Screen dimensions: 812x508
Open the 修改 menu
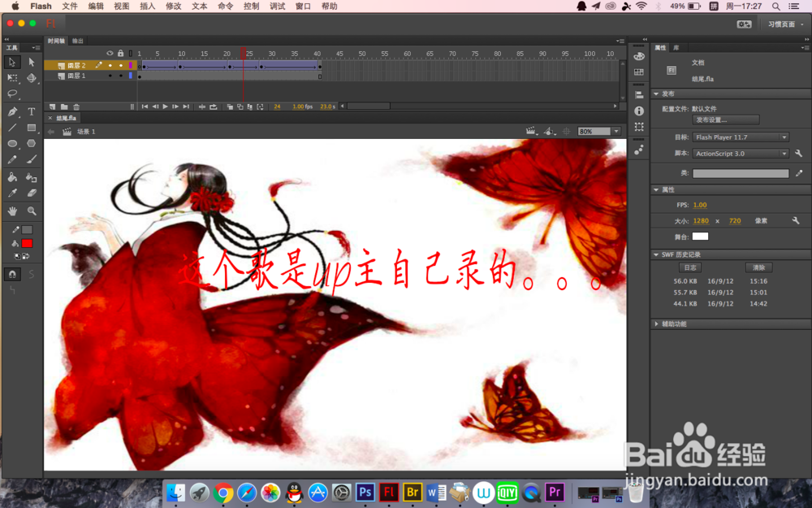pos(174,7)
